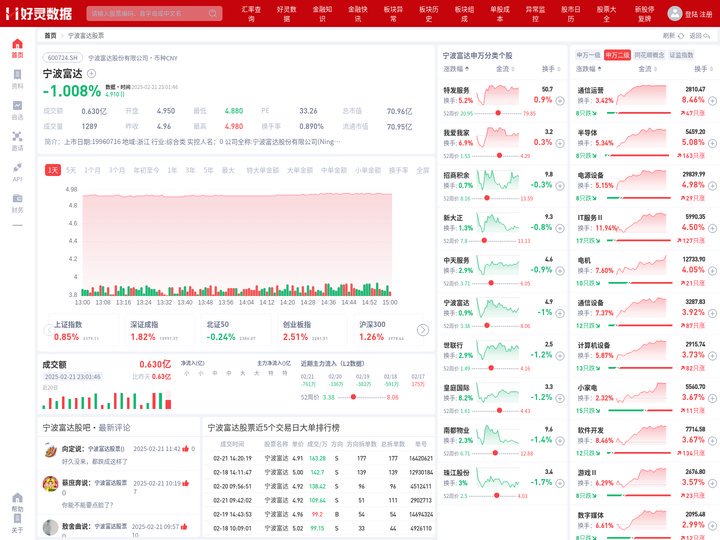720x540 pixels.
Task: Open 股市日历 in top navigation
Action: pos(571,14)
